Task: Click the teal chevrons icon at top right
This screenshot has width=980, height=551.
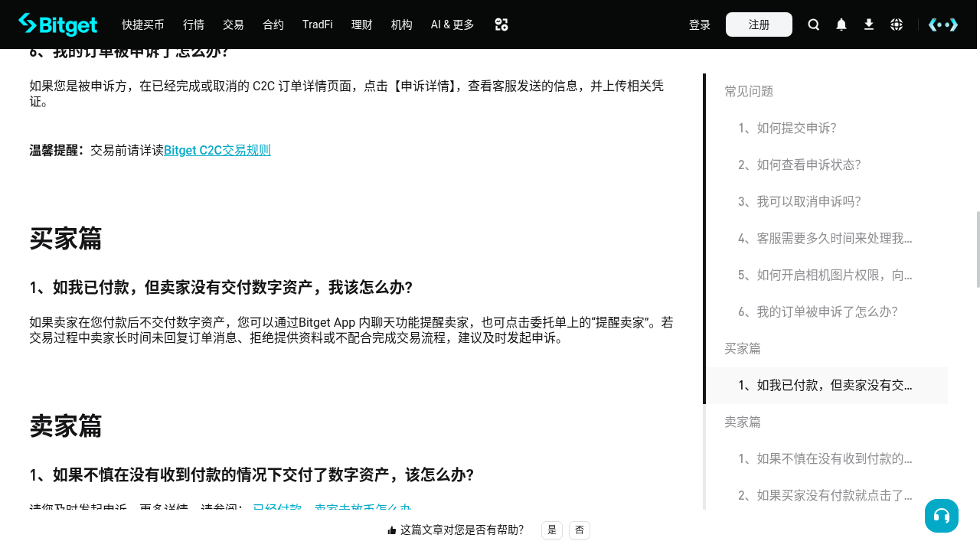Action: click(943, 24)
